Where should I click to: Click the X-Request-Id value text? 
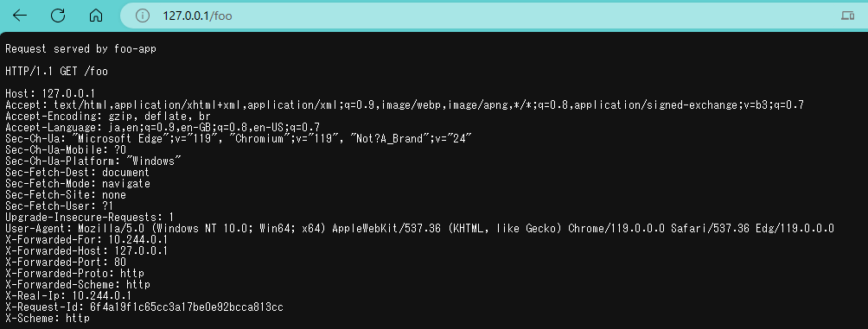pyautogui.click(x=187, y=307)
